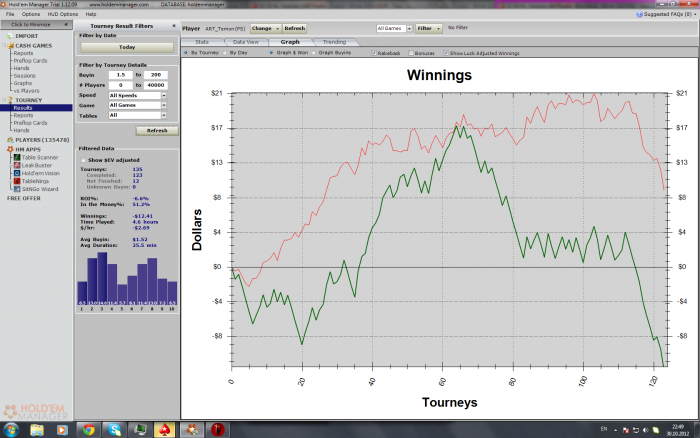Click the IMPORT icon in sidebar
Image resolution: width=700 pixels, height=438 pixels.
coord(10,36)
